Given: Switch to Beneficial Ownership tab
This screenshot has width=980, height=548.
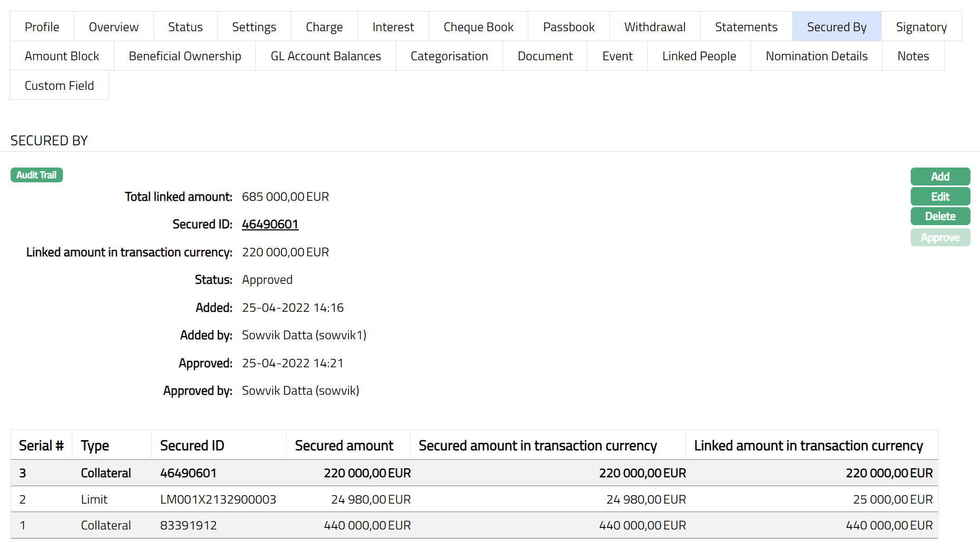Looking at the screenshot, I should coord(185,56).
